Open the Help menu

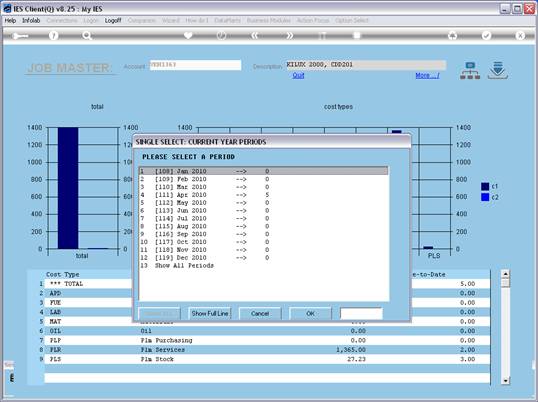point(10,21)
